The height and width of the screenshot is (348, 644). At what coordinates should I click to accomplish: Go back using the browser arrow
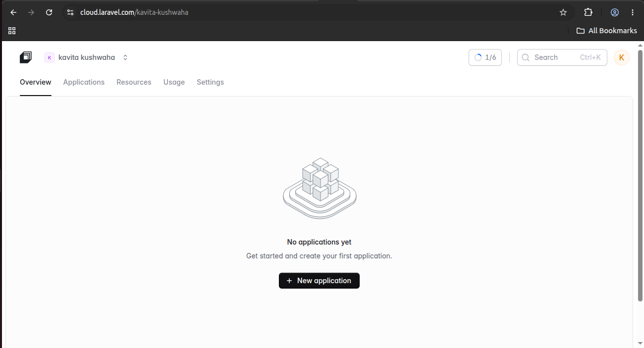point(13,12)
